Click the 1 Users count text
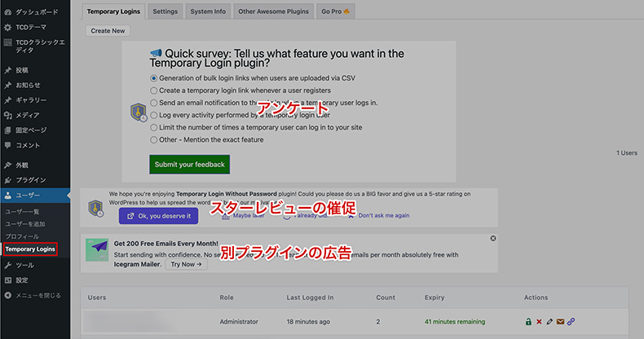The image size is (644, 339). (x=627, y=152)
